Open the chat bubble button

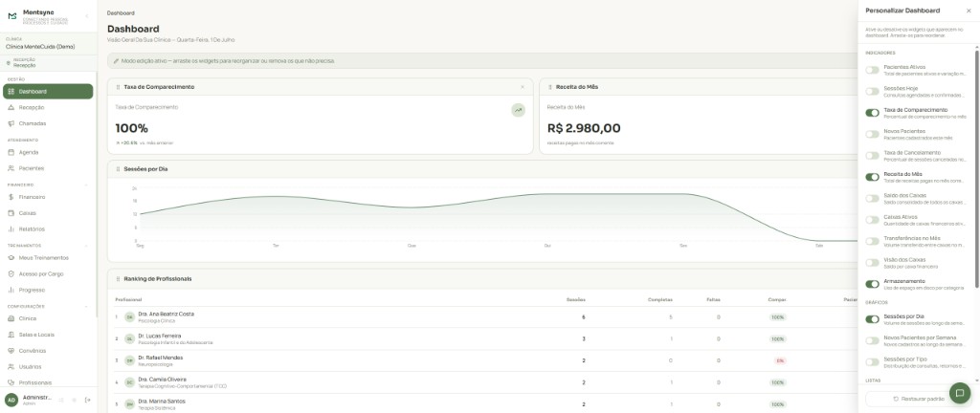pos(959,393)
